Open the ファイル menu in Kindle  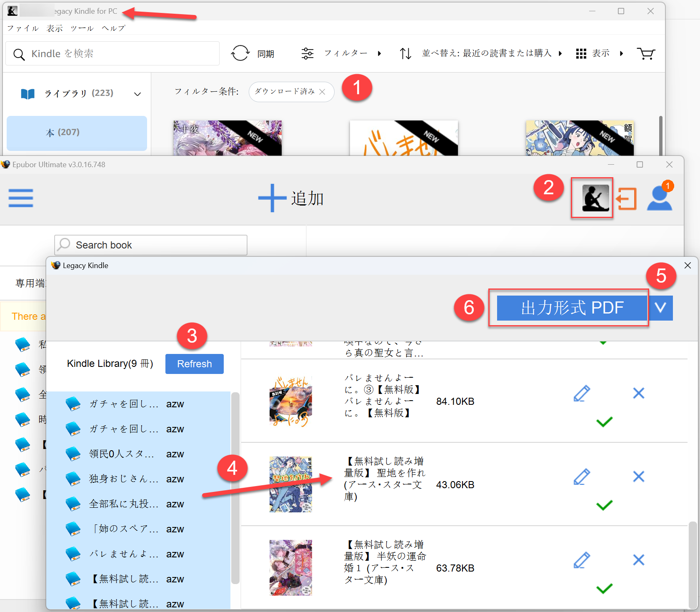click(x=23, y=28)
